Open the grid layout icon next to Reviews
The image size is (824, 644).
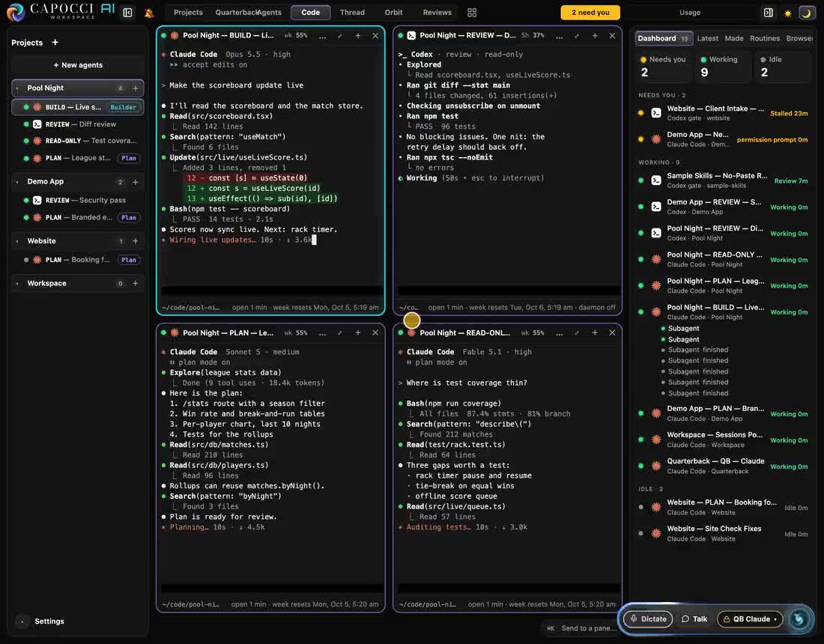[x=472, y=13]
